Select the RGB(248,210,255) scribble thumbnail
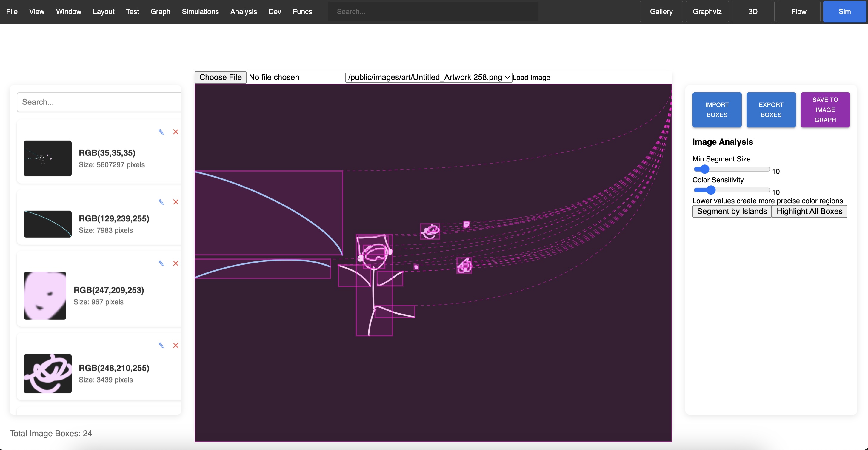868x450 pixels. tap(47, 373)
